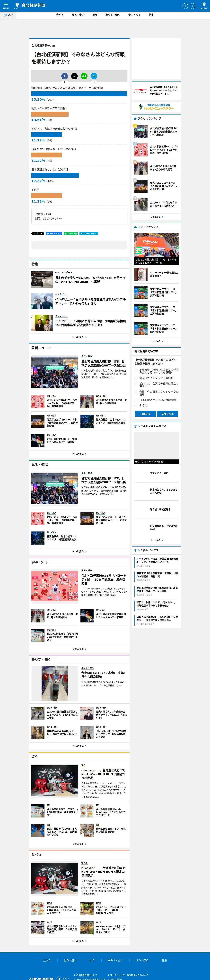Open the hamburger MENU icon
210x980 pixels.
click(6, 6)
